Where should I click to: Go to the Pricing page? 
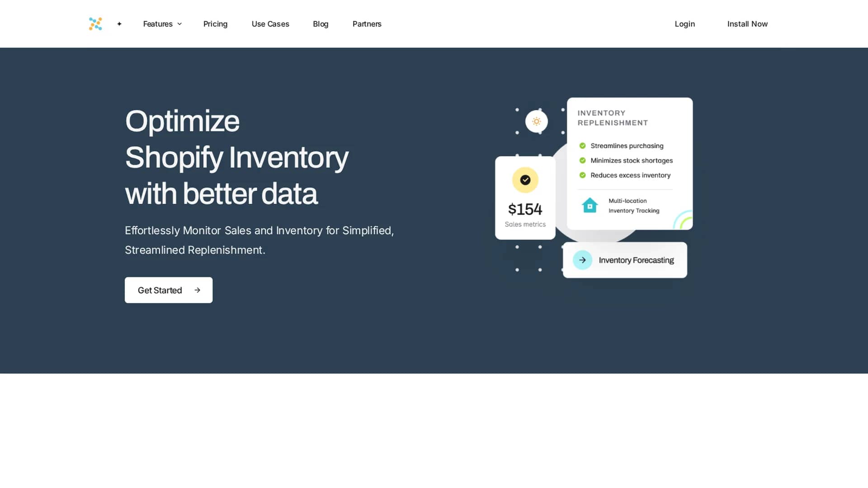215,24
